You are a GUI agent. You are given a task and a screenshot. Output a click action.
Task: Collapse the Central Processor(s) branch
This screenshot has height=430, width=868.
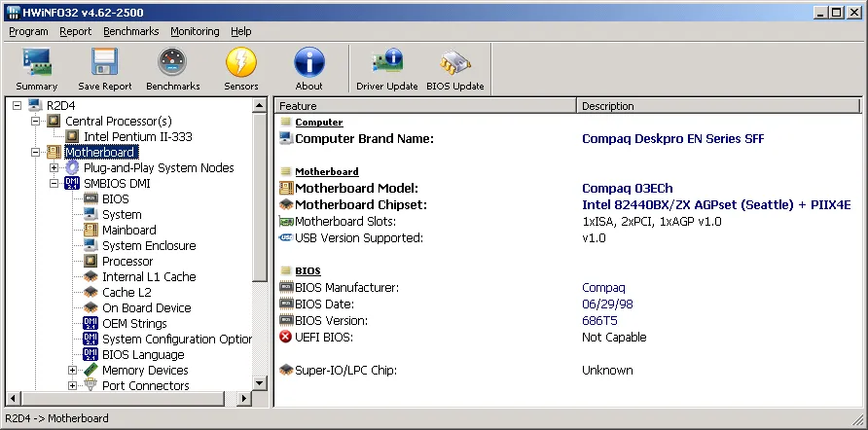pos(35,121)
